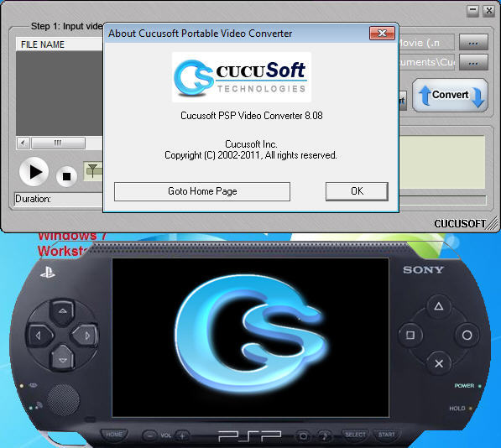Close the Cucusoft converter main window

489,11
